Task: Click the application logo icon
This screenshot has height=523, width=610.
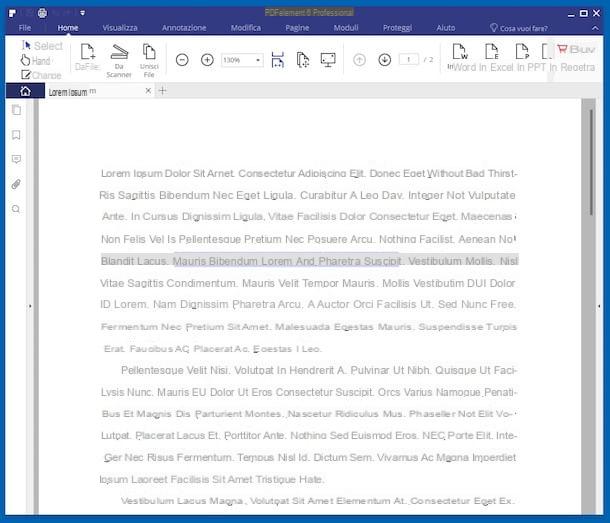Action: (12, 13)
